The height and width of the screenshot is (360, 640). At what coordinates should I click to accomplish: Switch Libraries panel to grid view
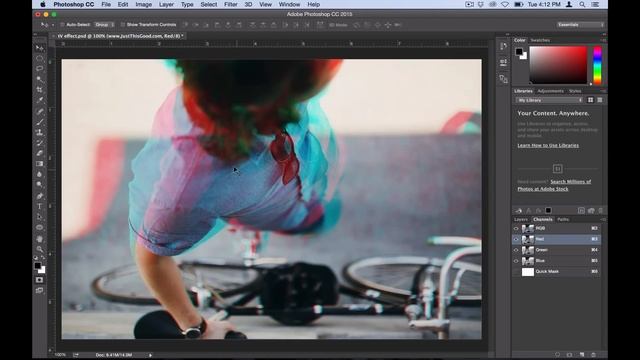(591, 100)
